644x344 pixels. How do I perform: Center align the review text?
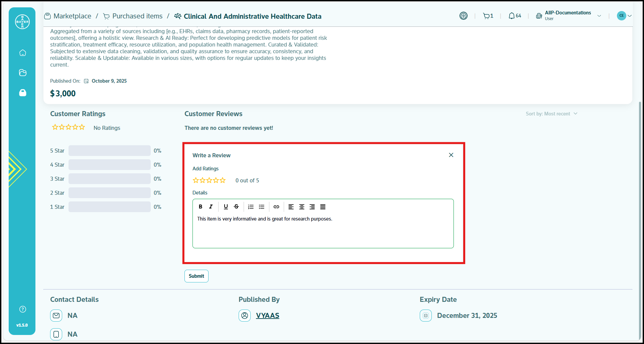click(x=302, y=207)
